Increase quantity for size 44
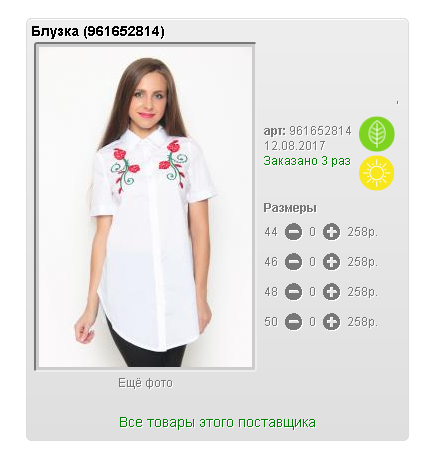421x449 pixels. tap(331, 232)
